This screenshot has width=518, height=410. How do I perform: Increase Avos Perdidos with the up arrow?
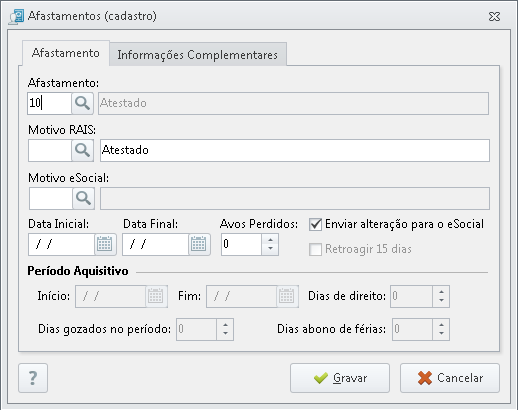[270, 240]
